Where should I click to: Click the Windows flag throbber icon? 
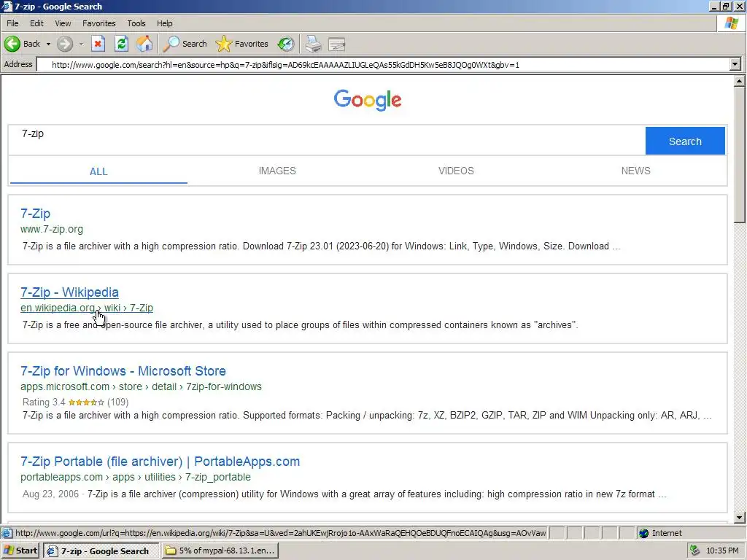coord(731,23)
